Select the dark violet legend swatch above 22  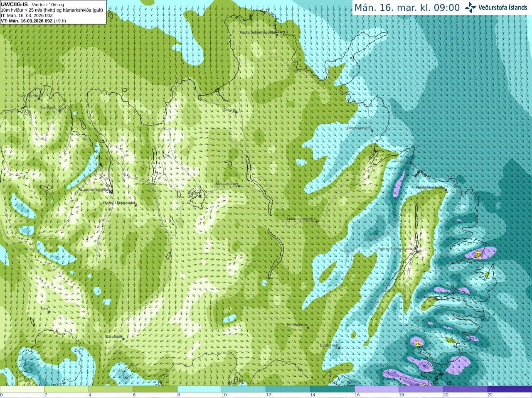click(510, 389)
